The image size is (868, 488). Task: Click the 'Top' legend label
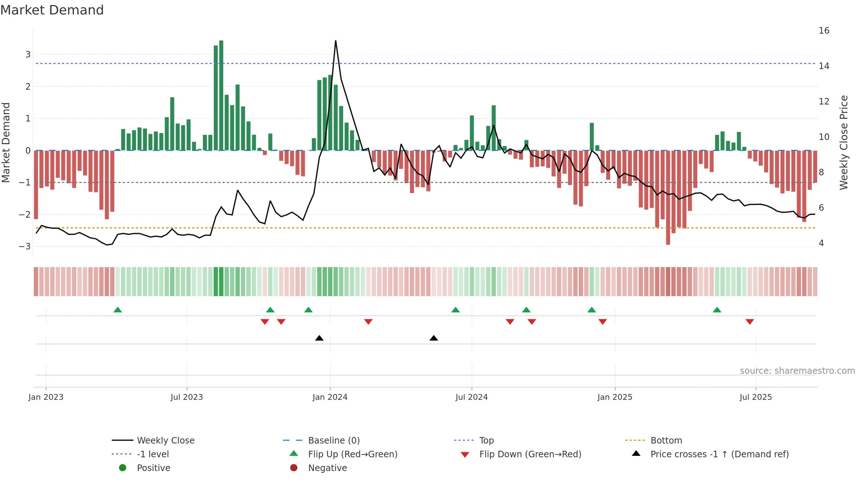[486, 441]
